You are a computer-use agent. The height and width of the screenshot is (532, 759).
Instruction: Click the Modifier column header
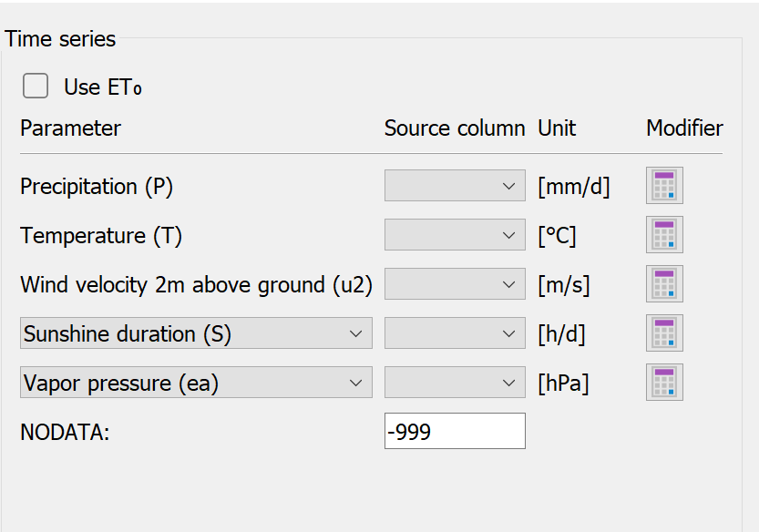684,128
